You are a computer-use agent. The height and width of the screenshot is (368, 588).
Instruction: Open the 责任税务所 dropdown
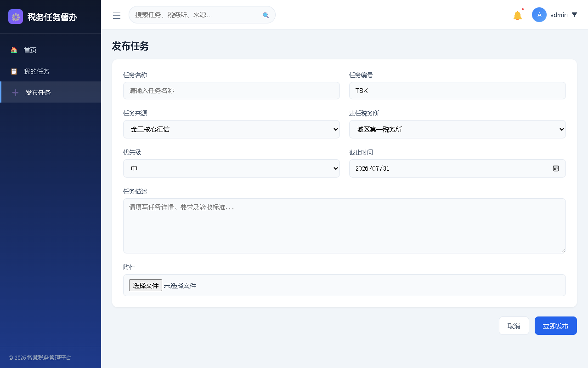pos(458,129)
